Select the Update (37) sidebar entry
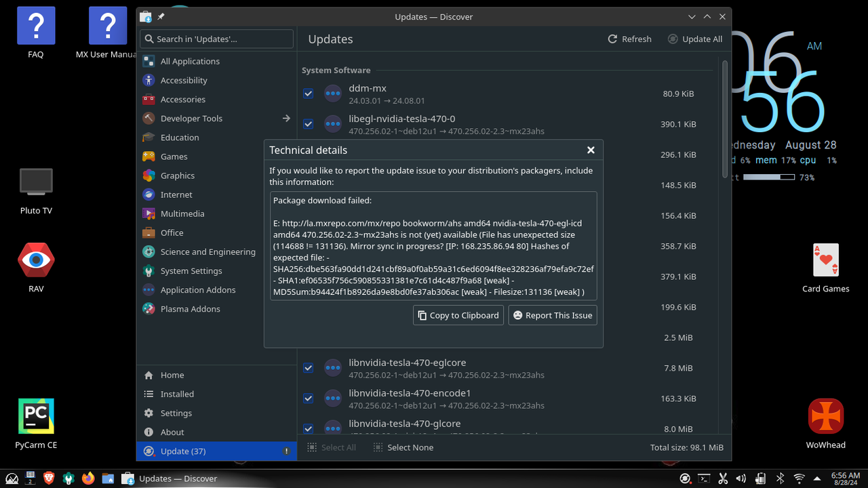This screenshot has height=488, width=868. 216,451
